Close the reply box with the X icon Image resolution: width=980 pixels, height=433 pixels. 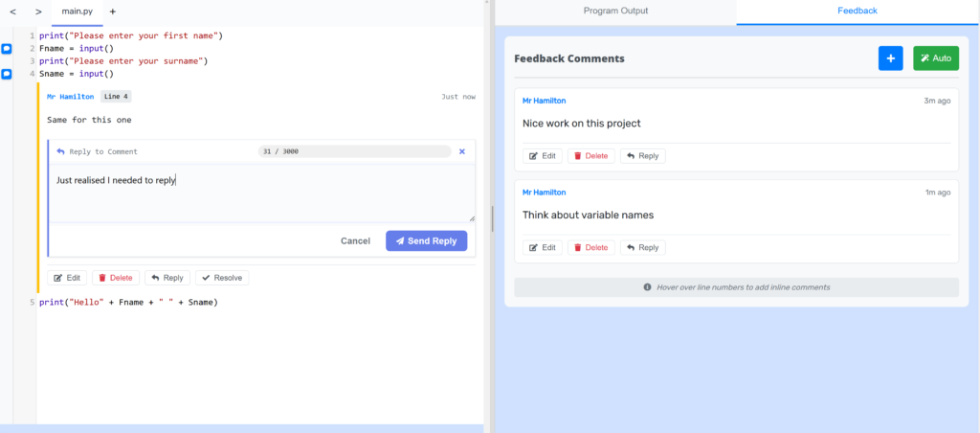[x=462, y=151]
